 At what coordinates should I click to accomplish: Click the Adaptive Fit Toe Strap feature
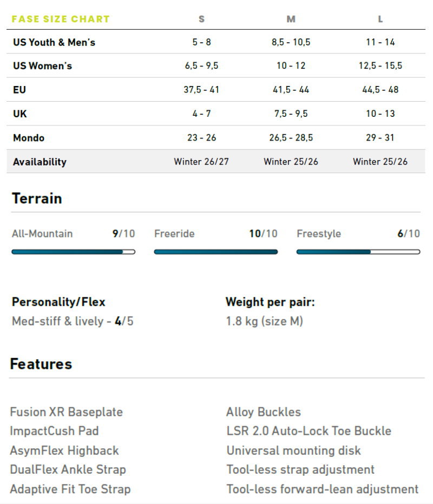click(70, 489)
